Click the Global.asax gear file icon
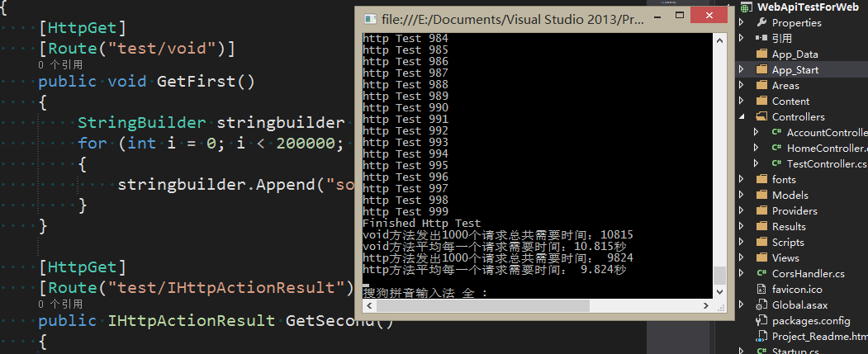The image size is (868, 354). (761, 304)
